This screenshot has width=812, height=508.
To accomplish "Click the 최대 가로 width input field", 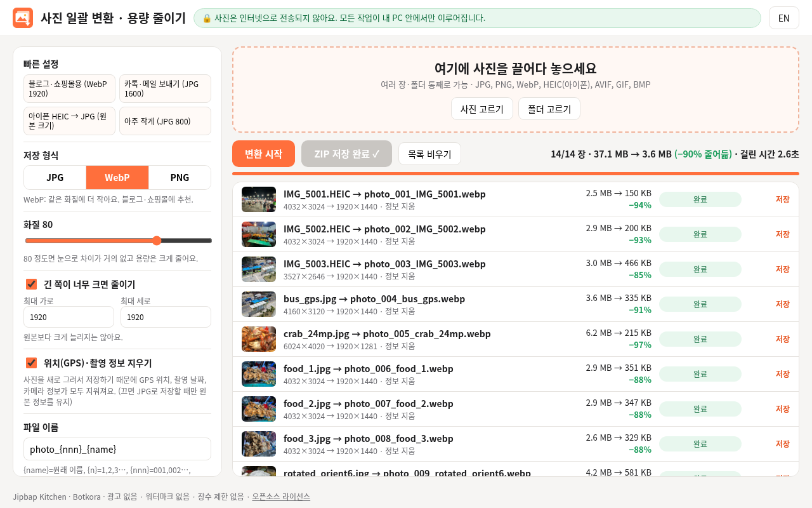I will 69,317.
